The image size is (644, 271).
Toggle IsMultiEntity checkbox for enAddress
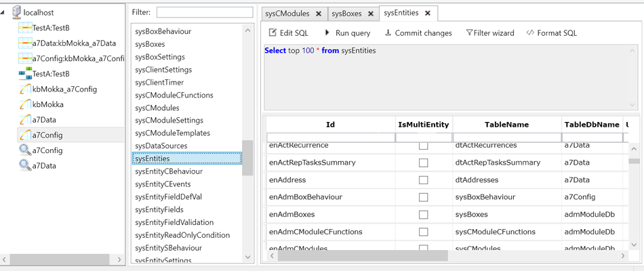click(x=423, y=180)
